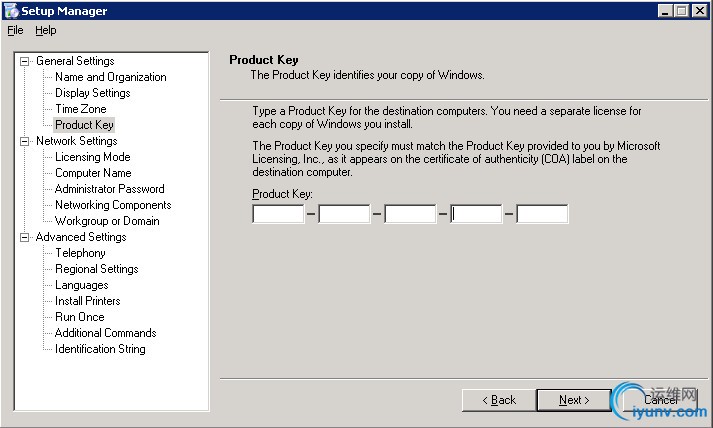
Task: Focus the fifth Product Key field
Action: pos(542,213)
